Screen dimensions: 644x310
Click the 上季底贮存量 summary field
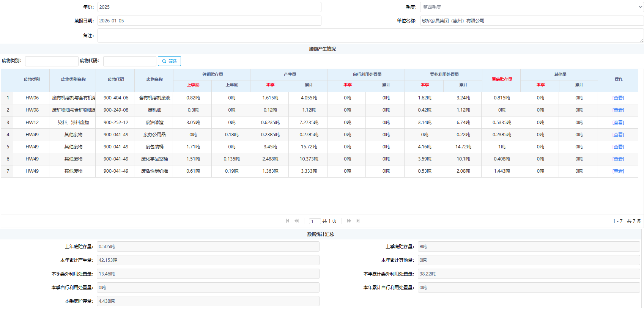[x=529, y=247]
